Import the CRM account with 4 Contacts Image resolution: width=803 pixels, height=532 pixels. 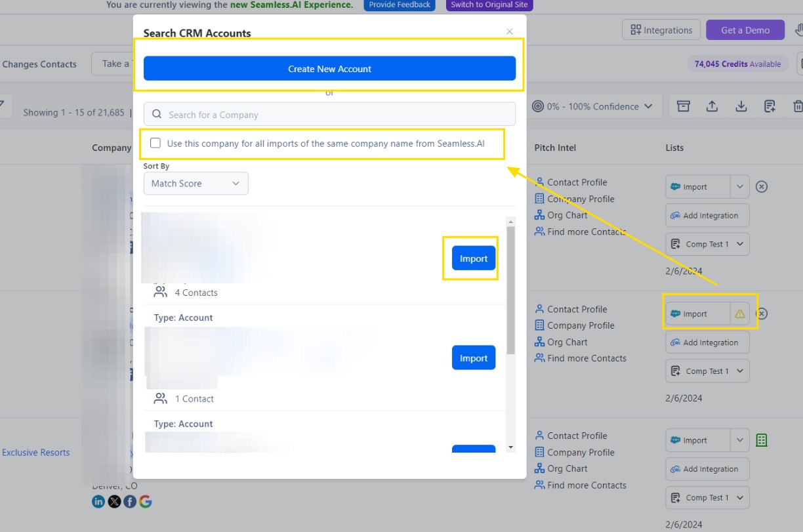coord(474,258)
